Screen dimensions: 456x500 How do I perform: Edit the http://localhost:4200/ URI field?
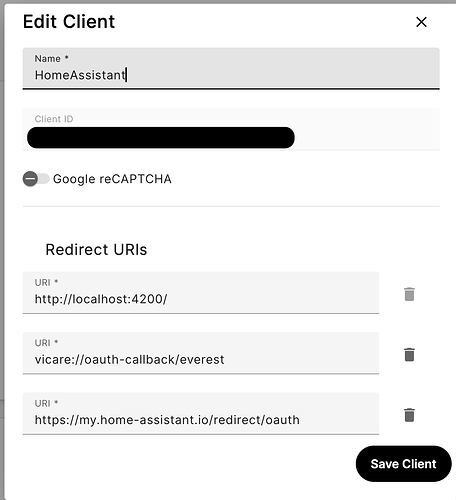pos(201,293)
